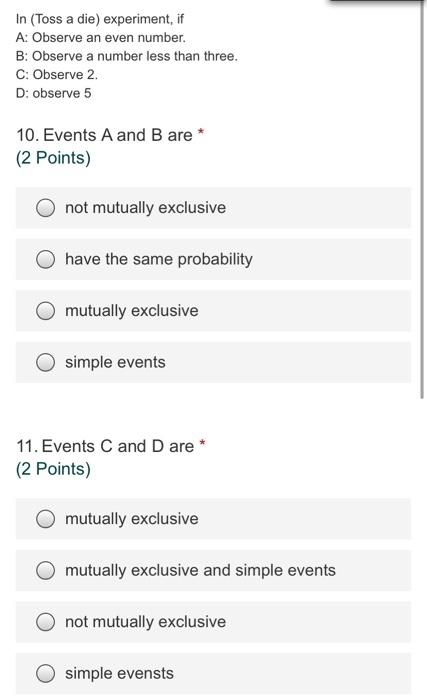
Task: Select 'mutually exclusive' radio under Events A and B
Action: (x=46, y=311)
